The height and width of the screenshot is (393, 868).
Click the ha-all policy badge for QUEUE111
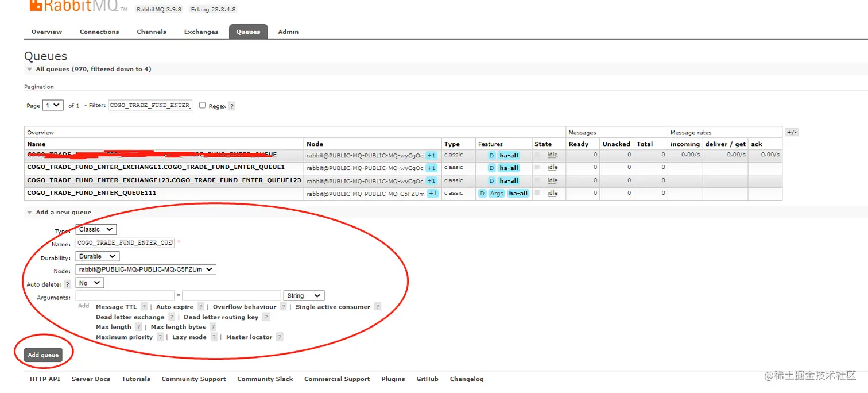[x=518, y=194]
